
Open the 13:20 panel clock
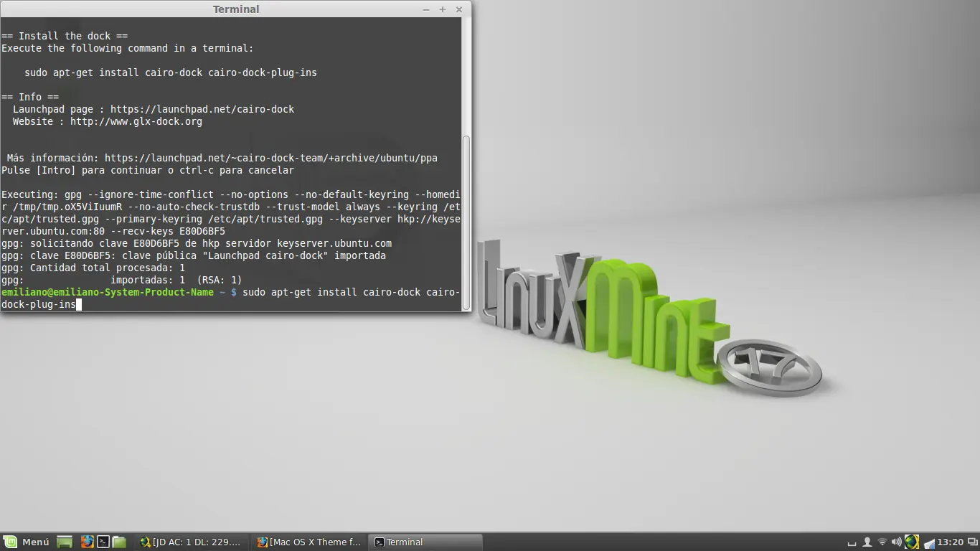click(x=951, y=542)
